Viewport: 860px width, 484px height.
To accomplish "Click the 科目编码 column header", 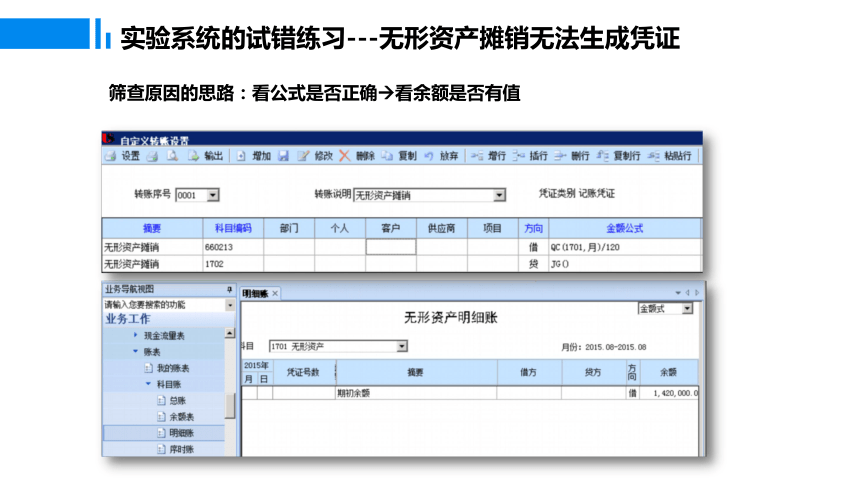I will coord(233,228).
